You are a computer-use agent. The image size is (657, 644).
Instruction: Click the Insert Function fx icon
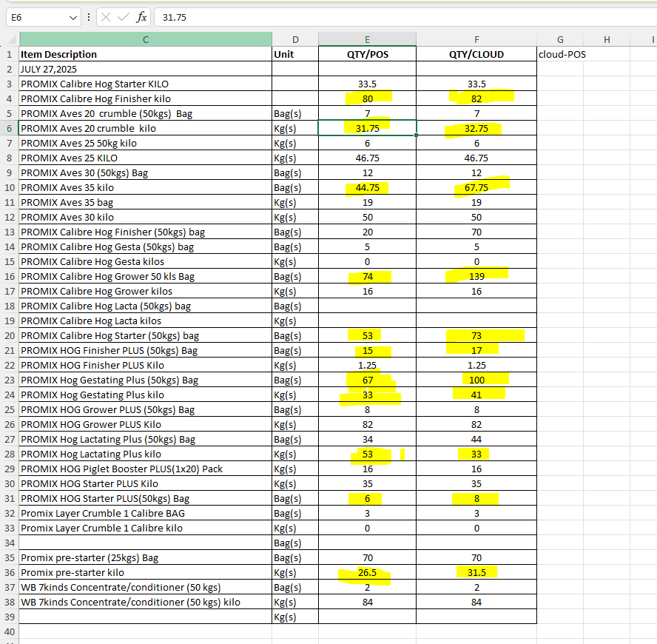coord(141,17)
